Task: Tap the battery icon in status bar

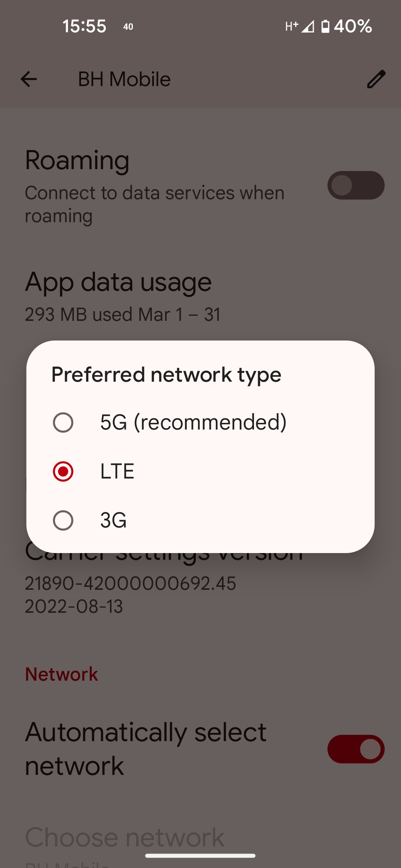Action: [325, 26]
